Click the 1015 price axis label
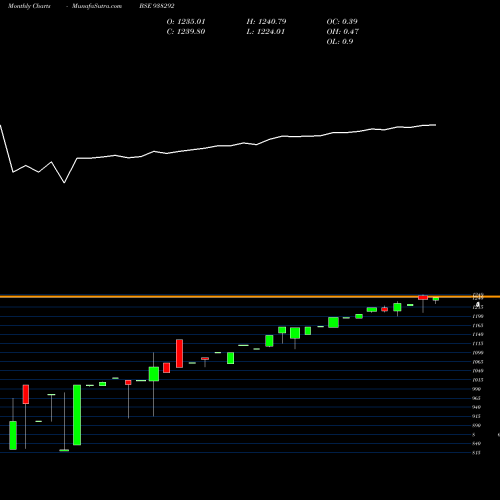Viewport: 500px width, 500px height. (478, 380)
